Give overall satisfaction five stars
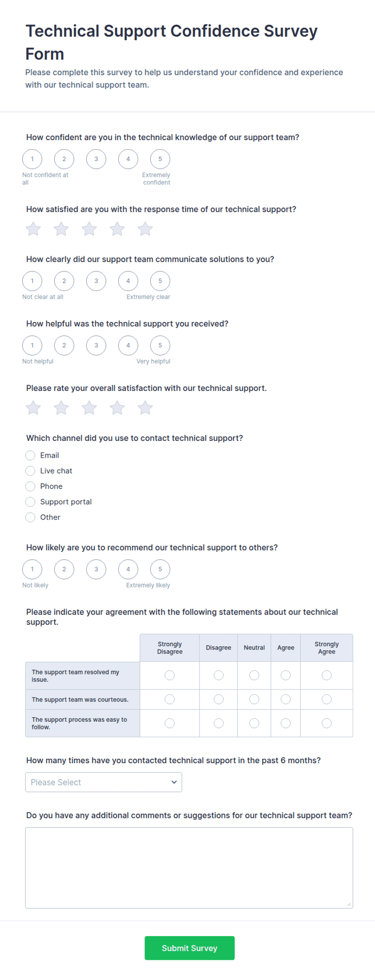Image resolution: width=375 pixels, height=980 pixels. click(x=145, y=408)
